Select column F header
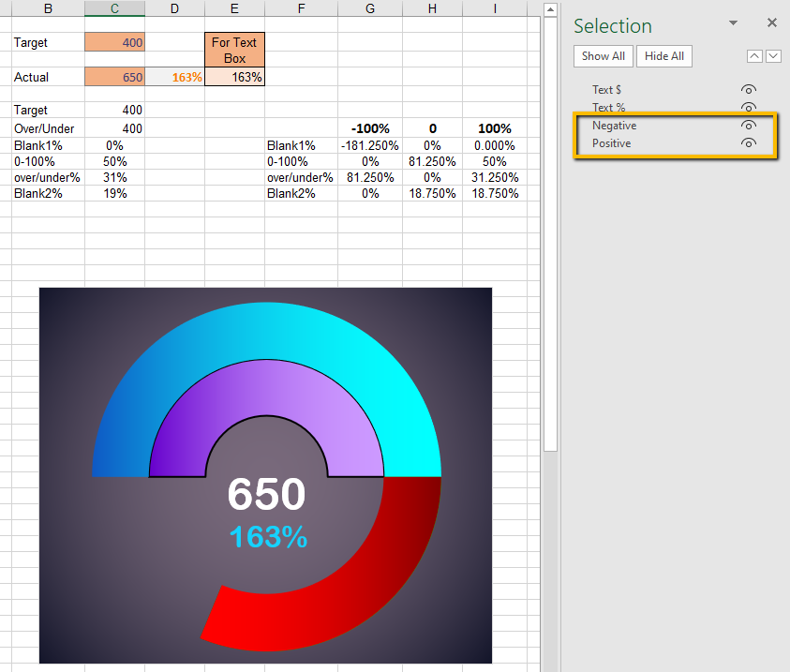 coord(302,8)
